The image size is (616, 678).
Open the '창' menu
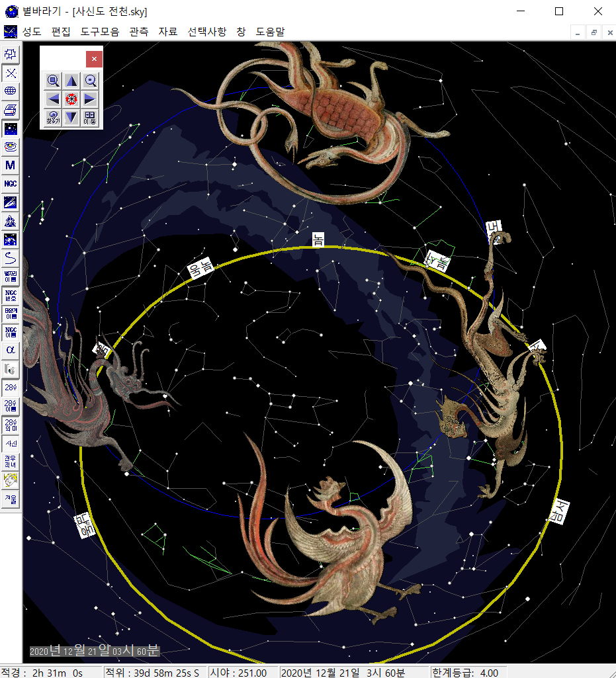click(242, 32)
